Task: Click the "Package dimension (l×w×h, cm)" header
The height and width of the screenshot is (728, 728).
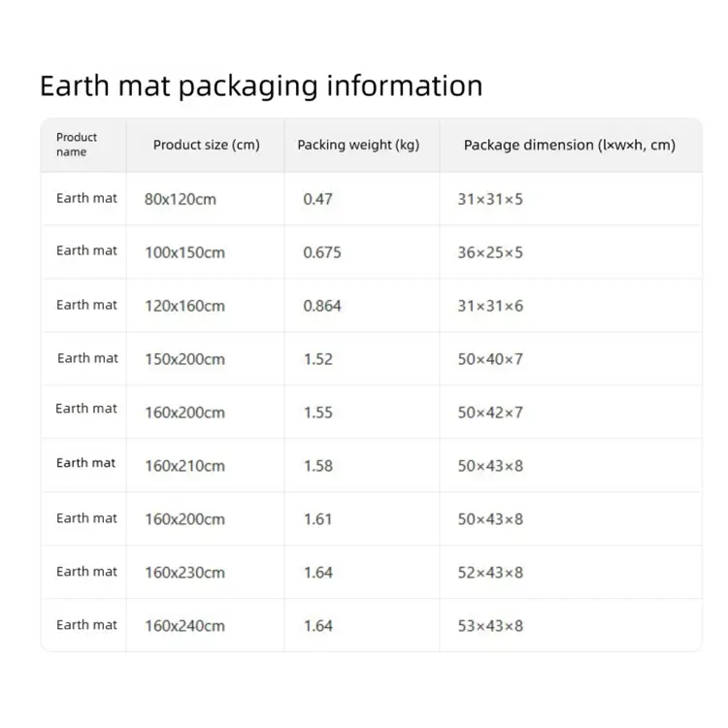Action: [x=569, y=145]
